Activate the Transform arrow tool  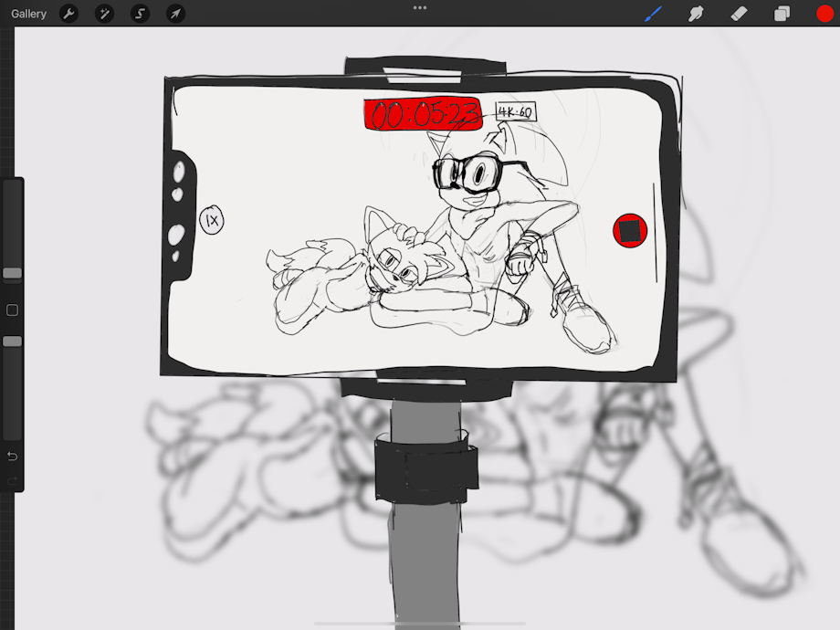(175, 14)
